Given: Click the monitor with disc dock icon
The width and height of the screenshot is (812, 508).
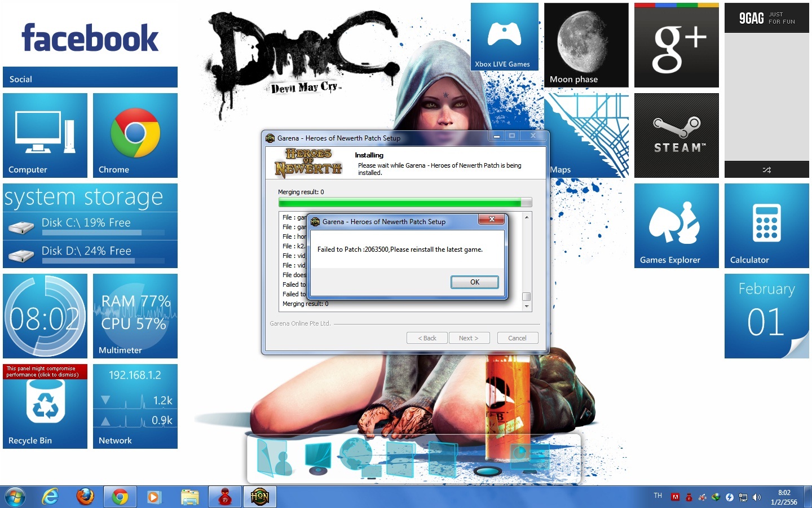Looking at the screenshot, I should (x=318, y=458).
